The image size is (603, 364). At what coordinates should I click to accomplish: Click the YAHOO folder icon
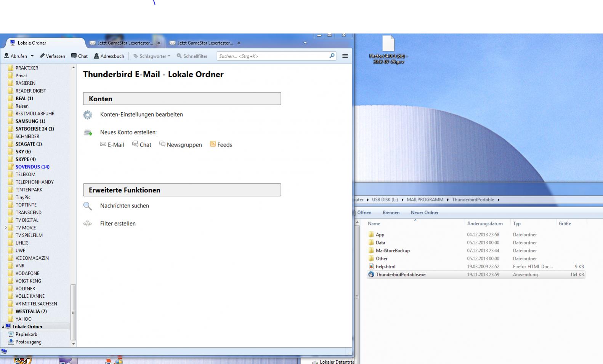pyautogui.click(x=11, y=319)
